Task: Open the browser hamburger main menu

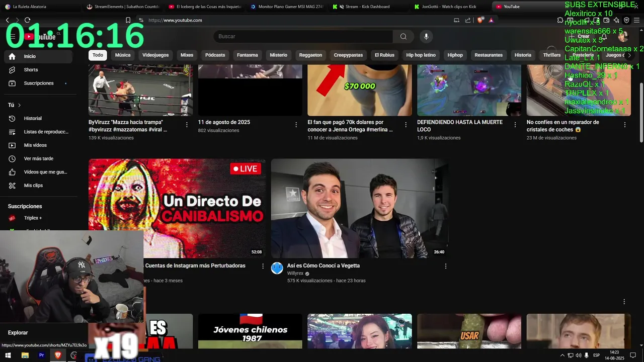Action: [636, 20]
